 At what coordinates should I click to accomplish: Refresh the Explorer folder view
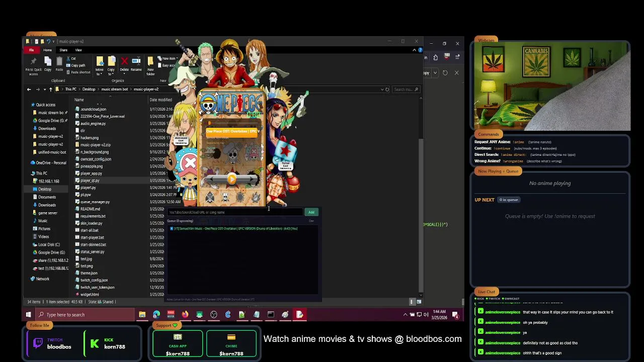coord(387,89)
